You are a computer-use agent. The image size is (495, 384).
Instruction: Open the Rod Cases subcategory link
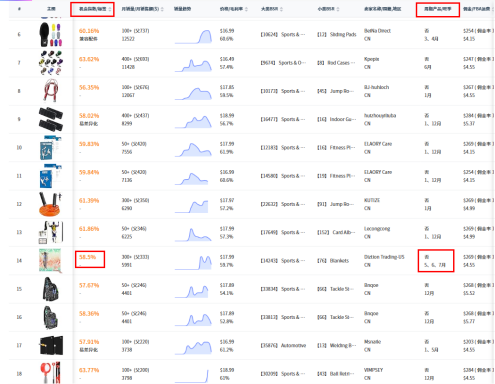tap(341, 63)
